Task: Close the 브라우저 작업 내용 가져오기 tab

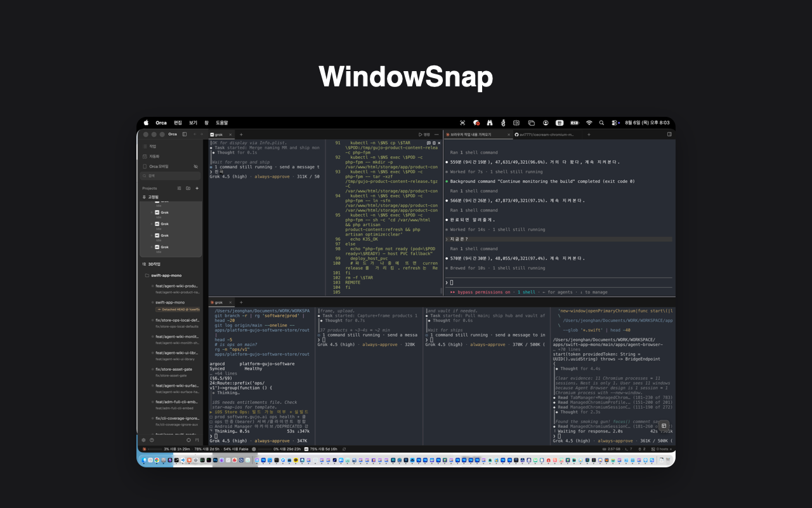Action: [x=509, y=135]
